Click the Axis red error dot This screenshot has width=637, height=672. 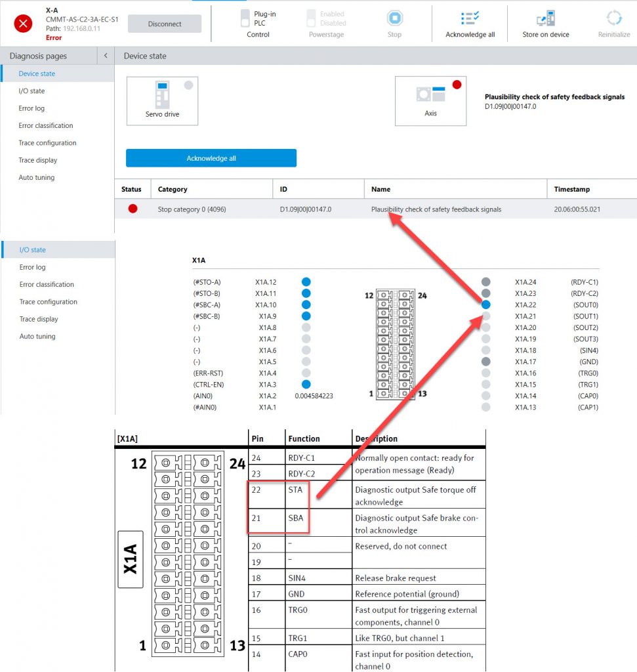[457, 85]
